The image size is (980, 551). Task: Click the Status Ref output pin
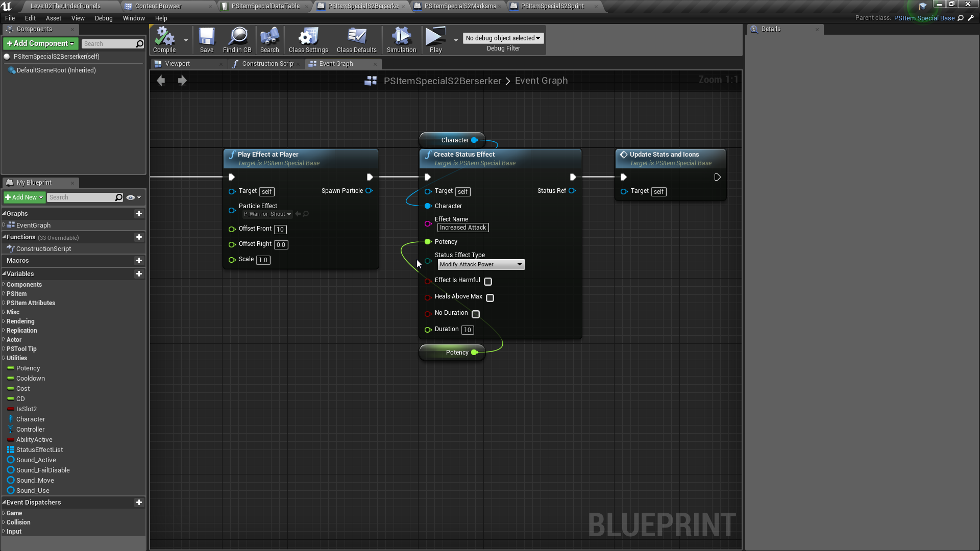point(572,191)
